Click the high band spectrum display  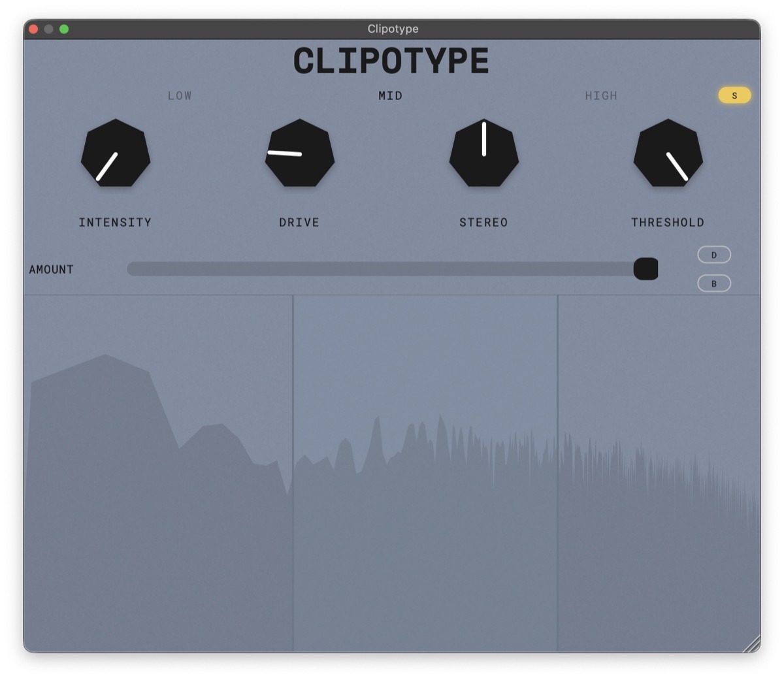pyautogui.click(x=659, y=473)
